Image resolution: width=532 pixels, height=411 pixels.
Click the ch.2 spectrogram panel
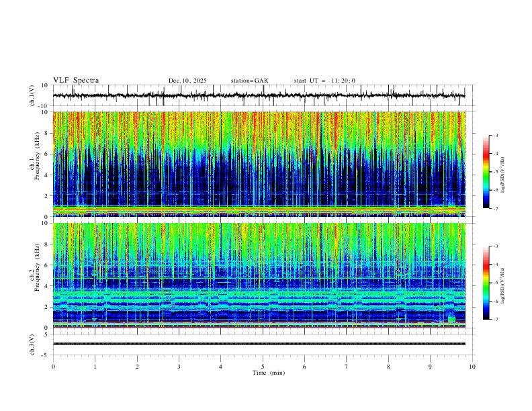[x=259, y=275]
